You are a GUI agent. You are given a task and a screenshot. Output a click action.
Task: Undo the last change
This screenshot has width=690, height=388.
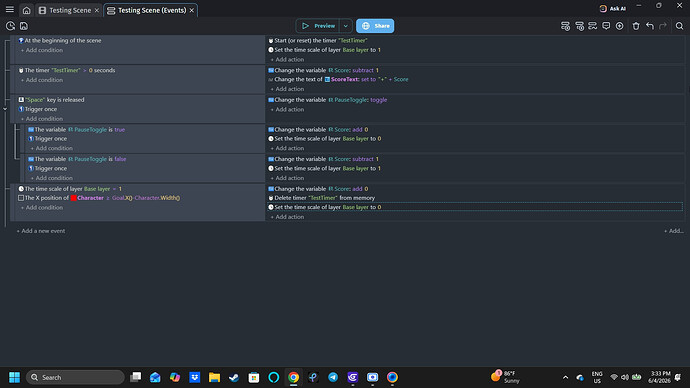point(650,26)
